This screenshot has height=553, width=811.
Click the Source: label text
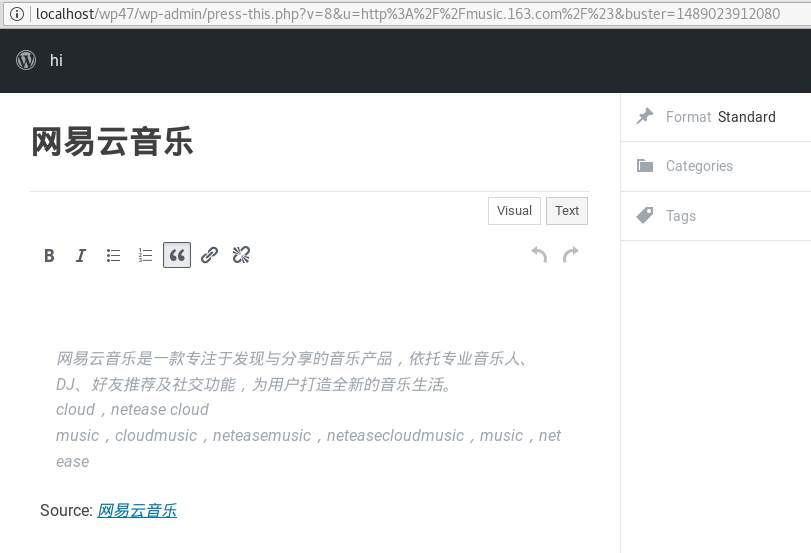(x=66, y=511)
